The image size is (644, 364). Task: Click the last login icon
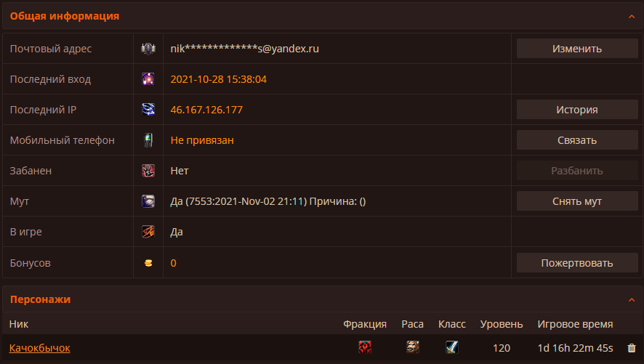pyautogui.click(x=148, y=78)
